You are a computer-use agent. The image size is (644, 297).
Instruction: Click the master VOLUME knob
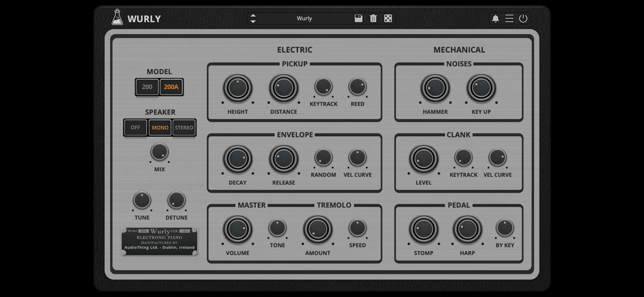pyautogui.click(x=237, y=230)
